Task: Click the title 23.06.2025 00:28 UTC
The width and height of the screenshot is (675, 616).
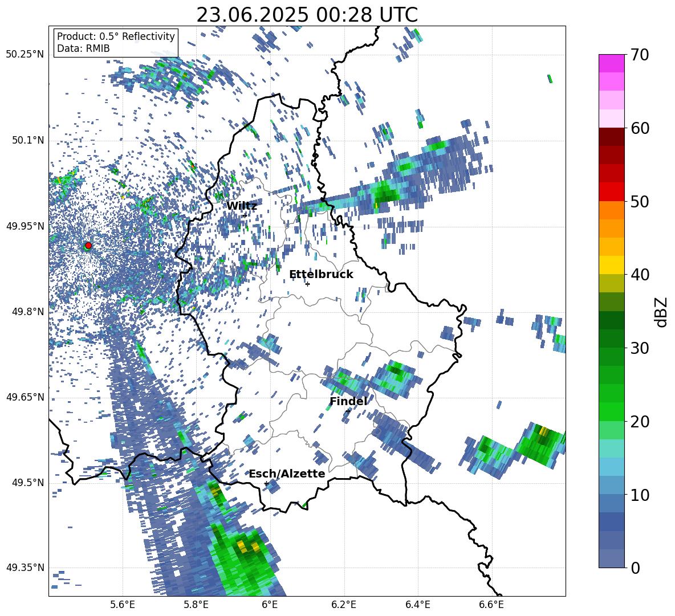Action: (x=307, y=15)
